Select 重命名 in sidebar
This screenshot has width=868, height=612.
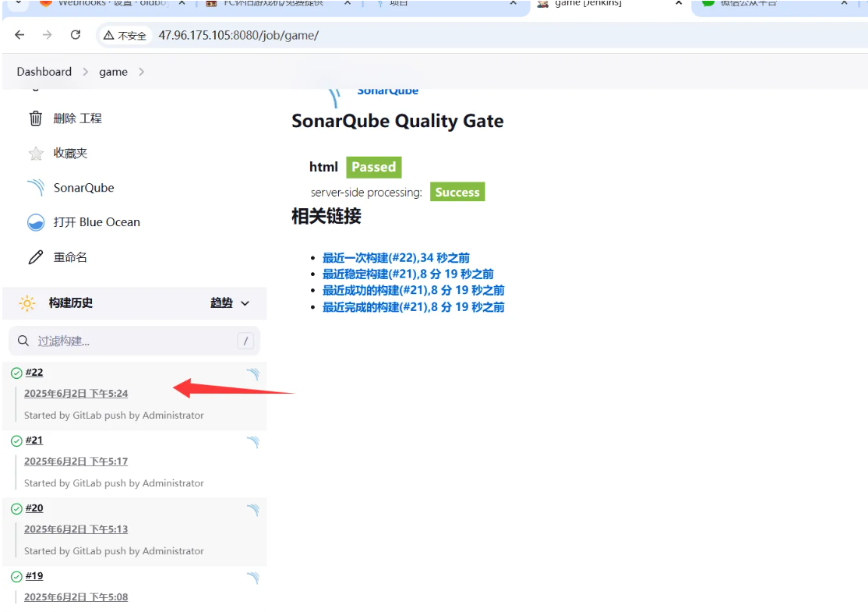[x=70, y=257]
